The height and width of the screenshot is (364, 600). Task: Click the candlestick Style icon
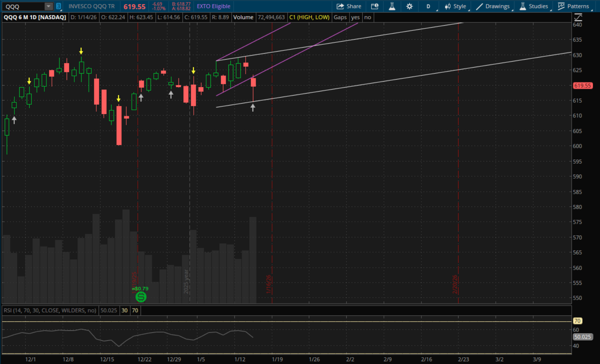pos(448,6)
